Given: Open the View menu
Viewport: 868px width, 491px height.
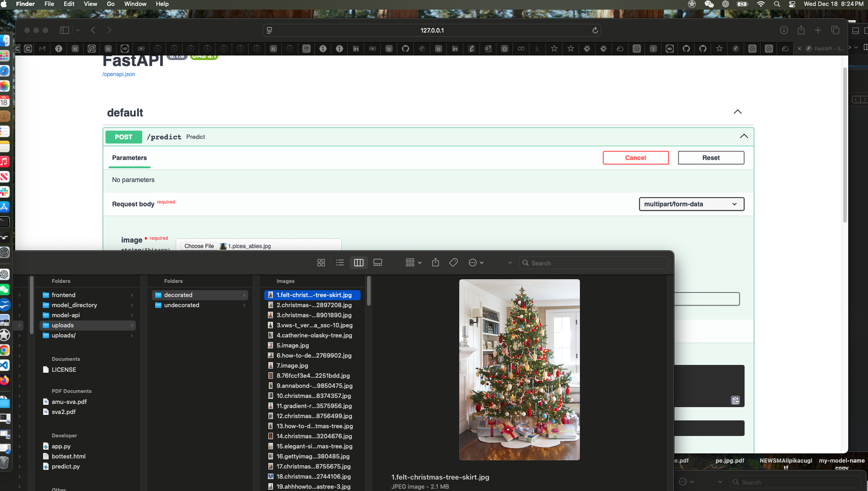Looking at the screenshot, I should [90, 4].
